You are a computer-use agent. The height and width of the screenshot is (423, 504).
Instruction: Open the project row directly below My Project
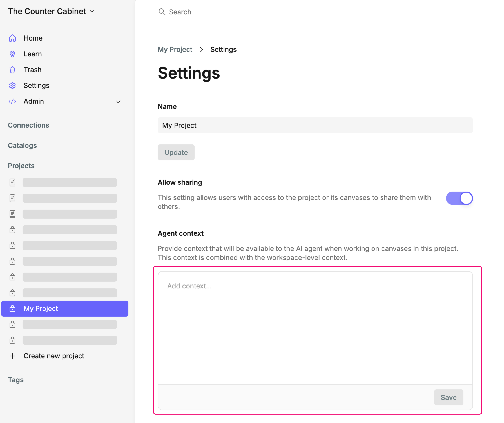[x=65, y=324]
